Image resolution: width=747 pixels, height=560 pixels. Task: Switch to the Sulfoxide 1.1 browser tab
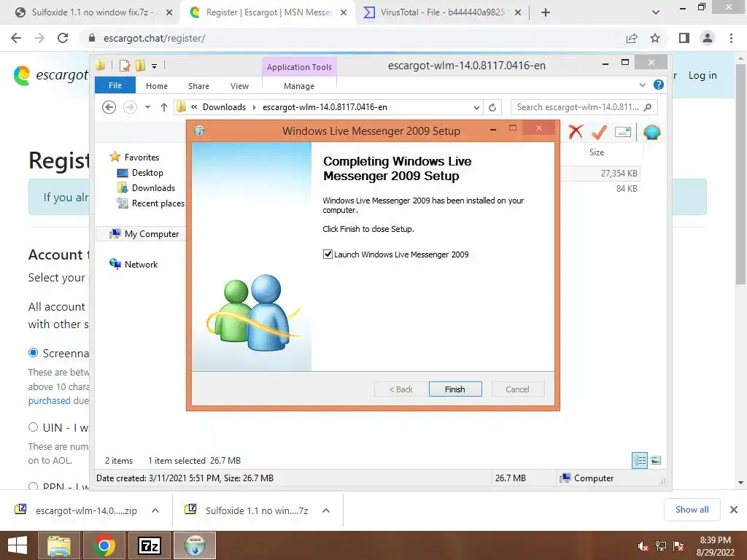tap(93, 12)
